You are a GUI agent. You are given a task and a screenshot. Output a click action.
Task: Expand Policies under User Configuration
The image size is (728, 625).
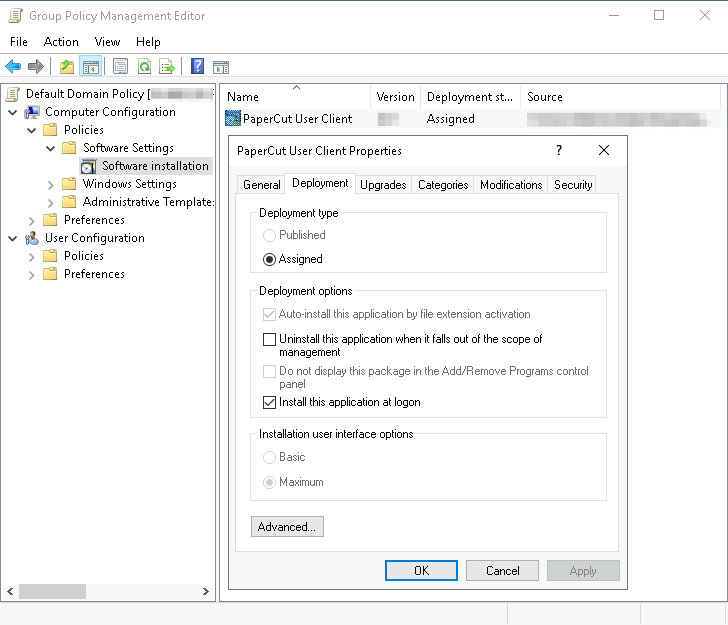(x=32, y=257)
